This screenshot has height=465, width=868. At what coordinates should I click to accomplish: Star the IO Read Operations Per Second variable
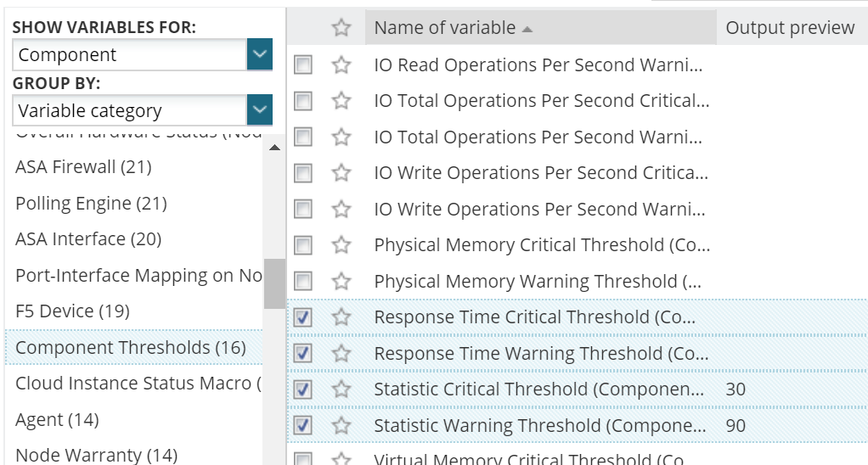(x=341, y=64)
